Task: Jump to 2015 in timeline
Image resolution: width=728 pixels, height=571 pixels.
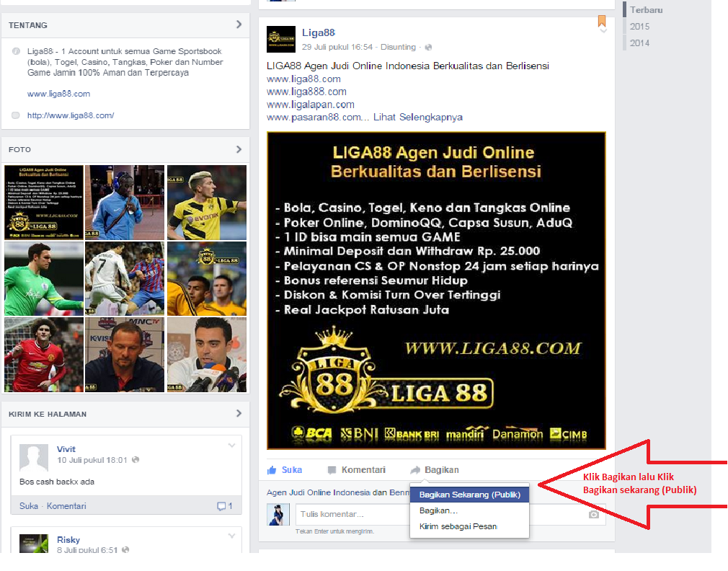Action: click(x=639, y=27)
